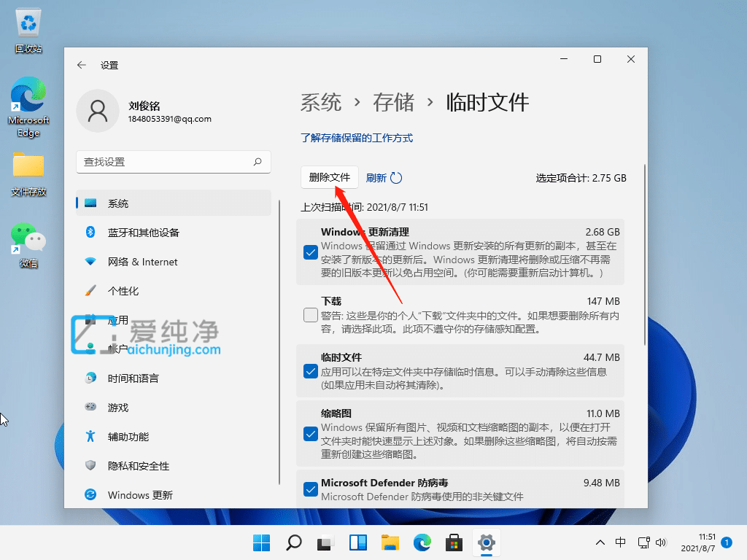Check the 下载 (Downloads) checkbox
The image size is (747, 560).
311,315
